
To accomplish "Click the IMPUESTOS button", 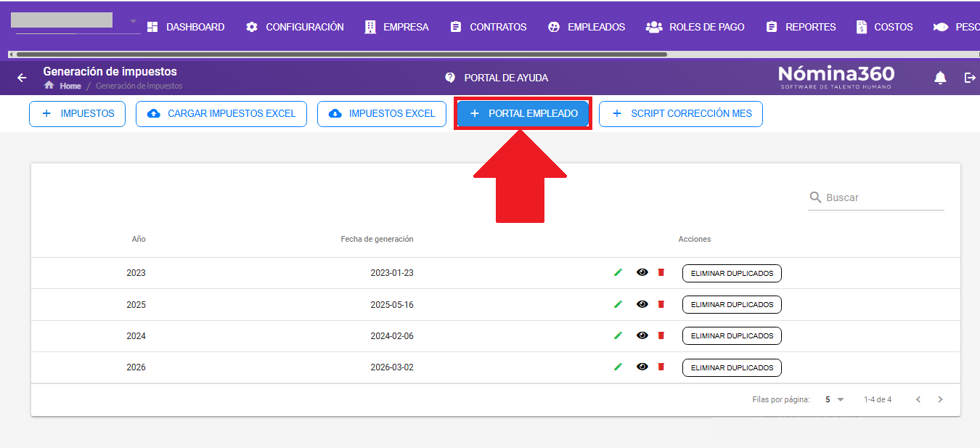I will click(x=77, y=114).
